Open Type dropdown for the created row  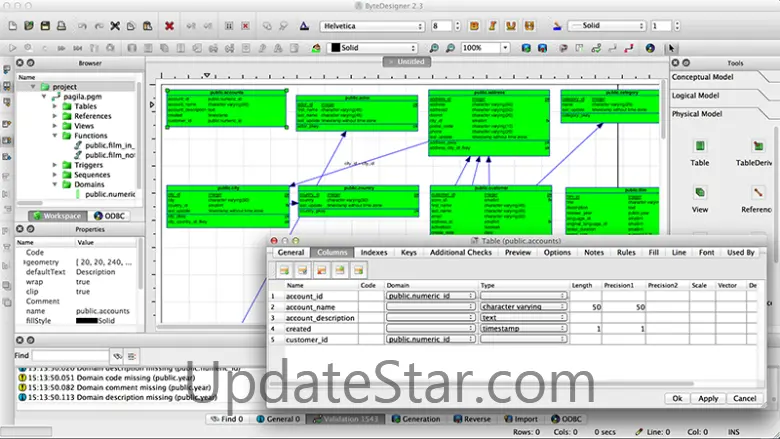[523, 329]
